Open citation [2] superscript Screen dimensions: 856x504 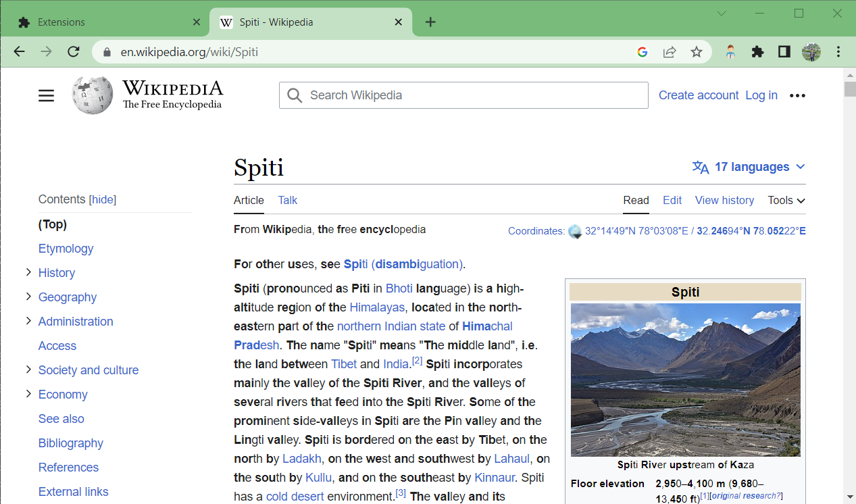pos(417,361)
